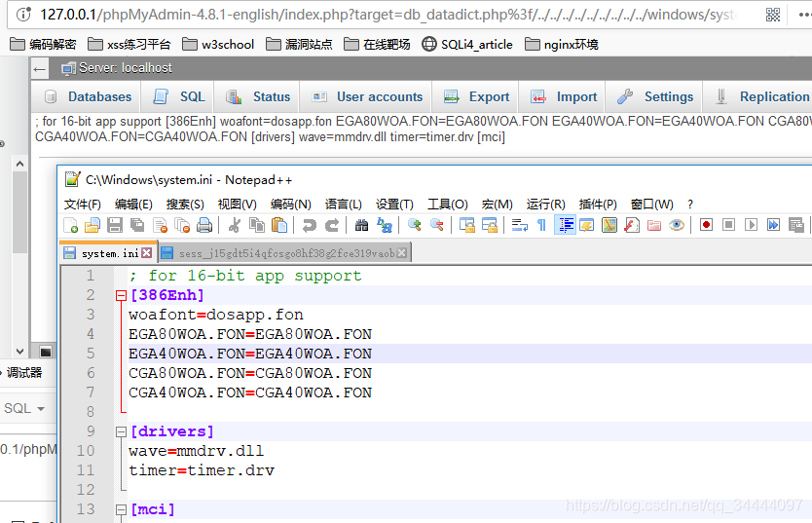The width and height of the screenshot is (812, 523).
Task: Open the 设置(T) menu
Action: (x=394, y=205)
